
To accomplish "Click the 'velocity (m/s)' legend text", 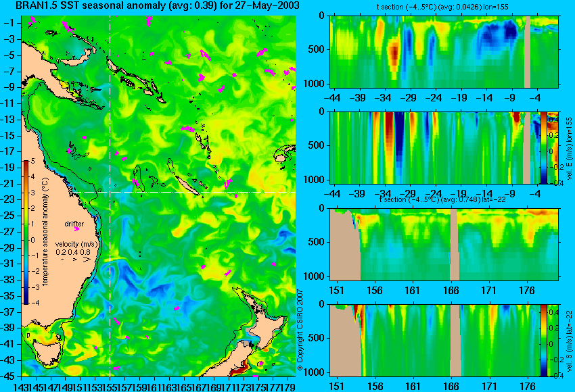I will pyautogui.click(x=76, y=244).
